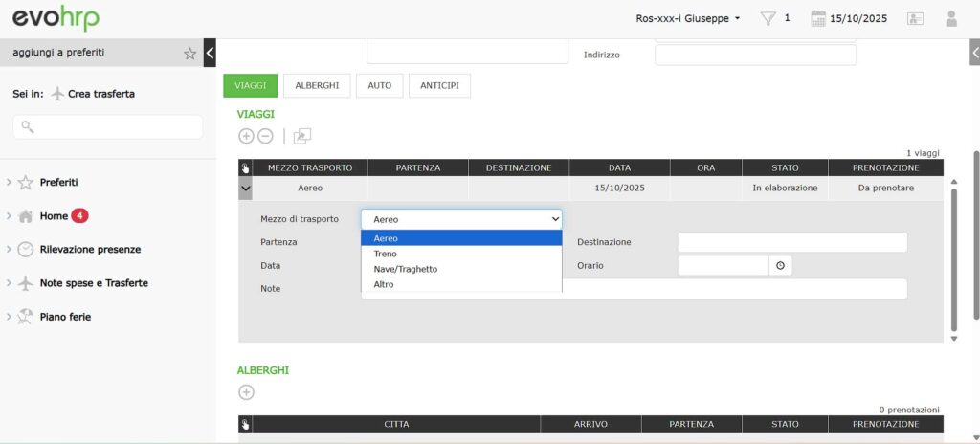Open Note spese e Trasferte menu
Image resolution: width=980 pixels, height=444 pixels.
(94, 283)
